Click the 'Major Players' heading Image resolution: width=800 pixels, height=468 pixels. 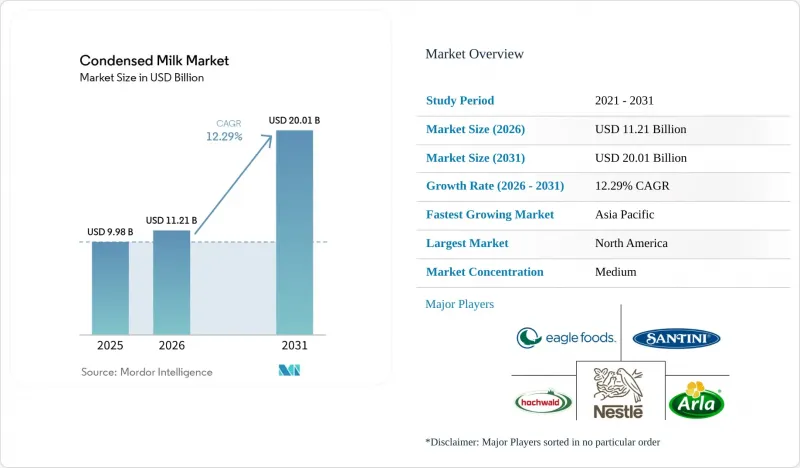460,304
